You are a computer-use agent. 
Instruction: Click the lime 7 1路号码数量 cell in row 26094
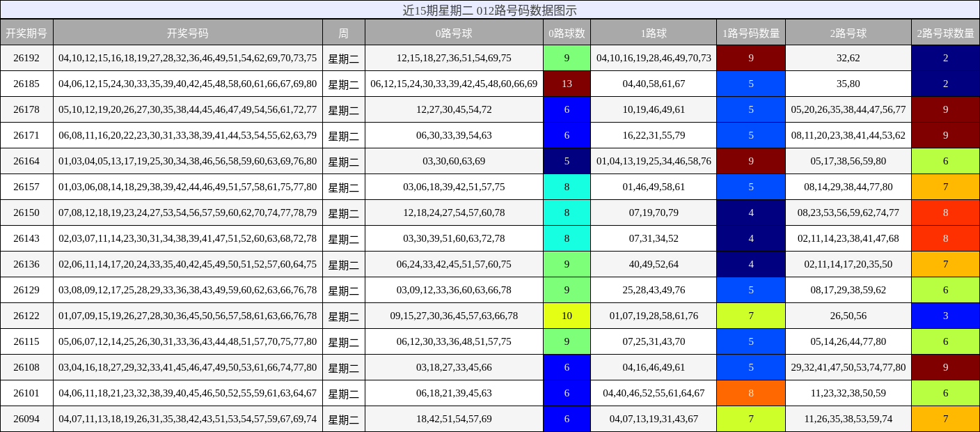coord(751,419)
